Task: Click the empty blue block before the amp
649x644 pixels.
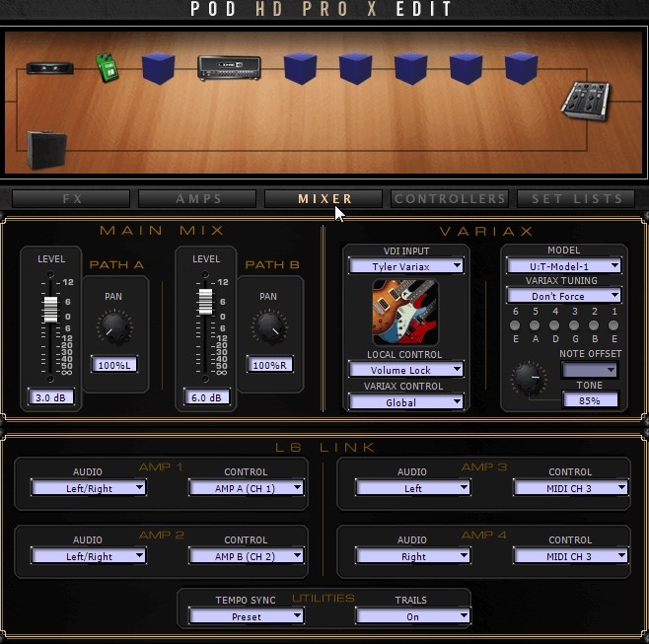Action: tap(158, 68)
